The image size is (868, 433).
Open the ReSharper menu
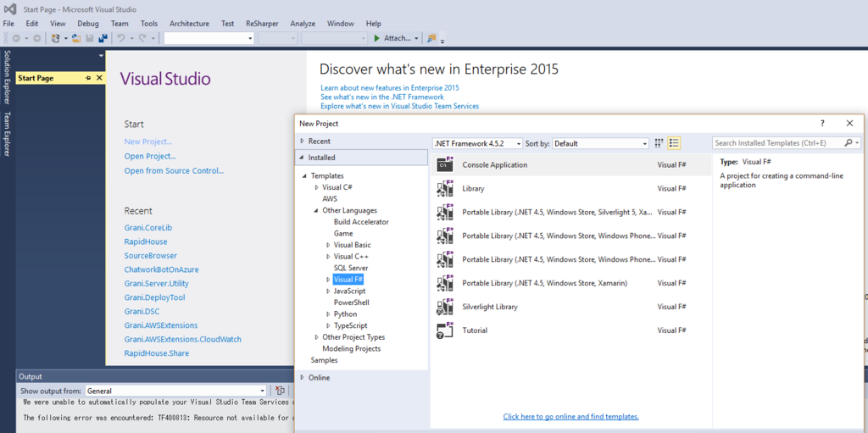click(262, 23)
